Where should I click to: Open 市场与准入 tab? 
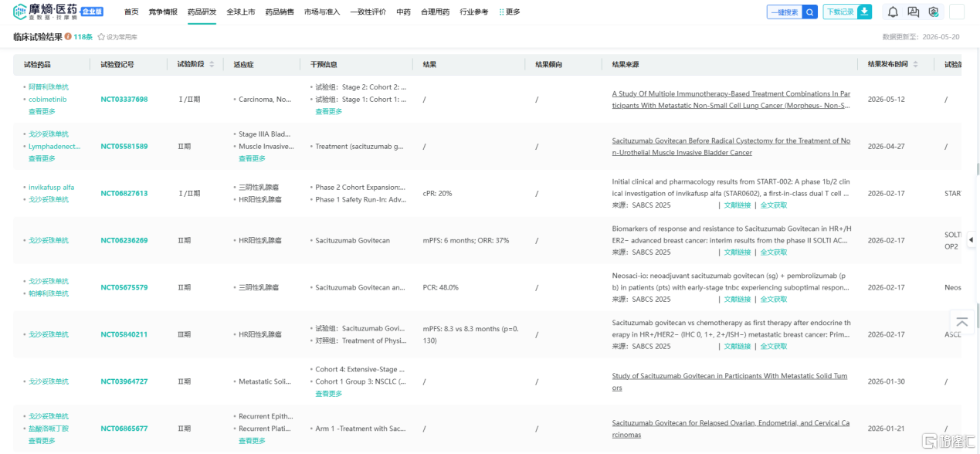click(322, 12)
